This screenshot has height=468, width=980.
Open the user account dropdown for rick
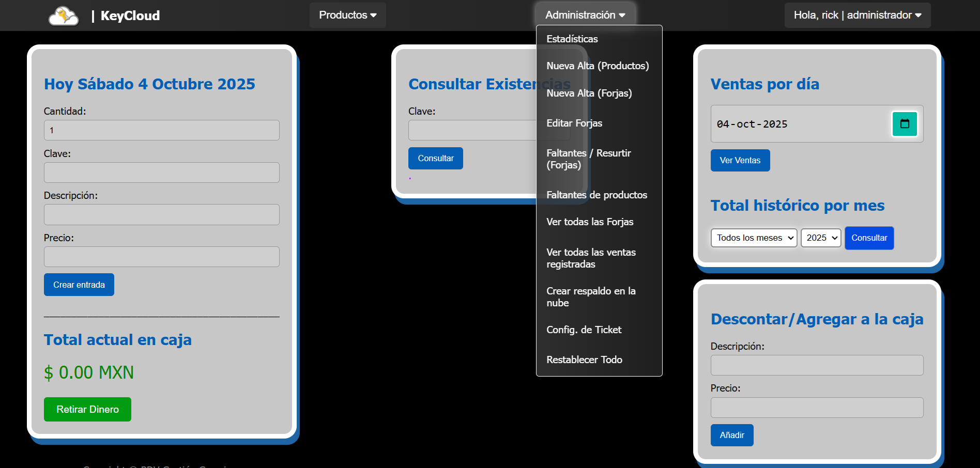[857, 15]
